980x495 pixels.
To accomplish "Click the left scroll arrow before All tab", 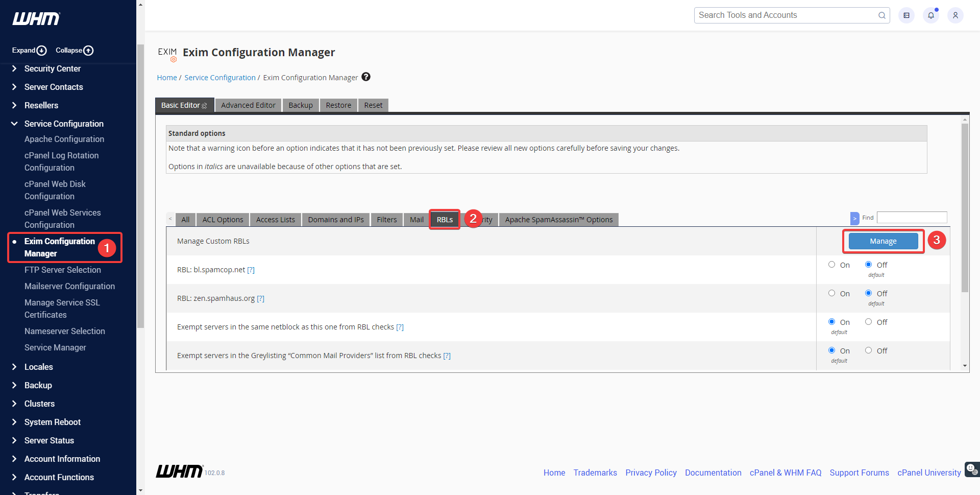I will pyautogui.click(x=170, y=219).
